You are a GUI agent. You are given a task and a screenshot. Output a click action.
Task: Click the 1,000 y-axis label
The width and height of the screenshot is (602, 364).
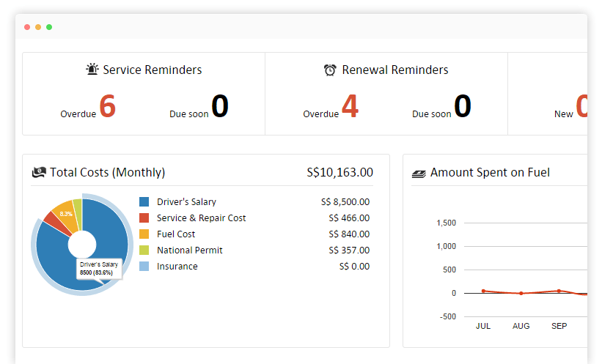pos(446,246)
